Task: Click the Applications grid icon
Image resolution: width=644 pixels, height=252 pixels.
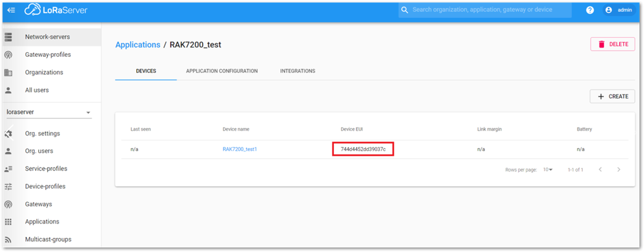Action: [8, 221]
